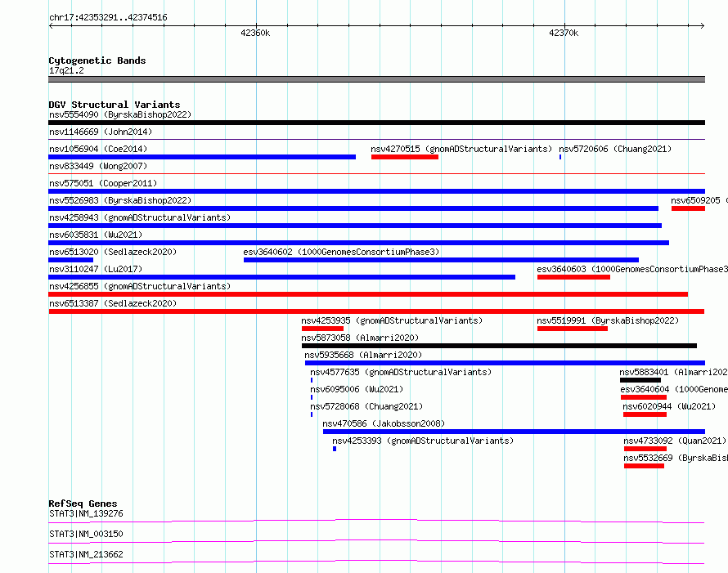Click nsv4270515 gnomAD red variant bar
728x573 pixels.
pyautogui.click(x=405, y=157)
